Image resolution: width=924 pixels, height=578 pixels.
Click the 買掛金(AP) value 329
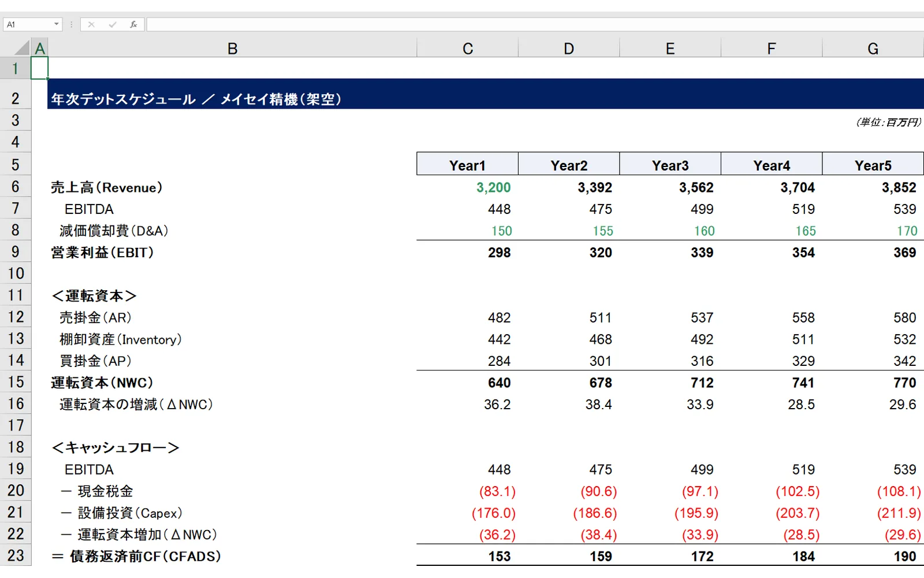coord(803,361)
